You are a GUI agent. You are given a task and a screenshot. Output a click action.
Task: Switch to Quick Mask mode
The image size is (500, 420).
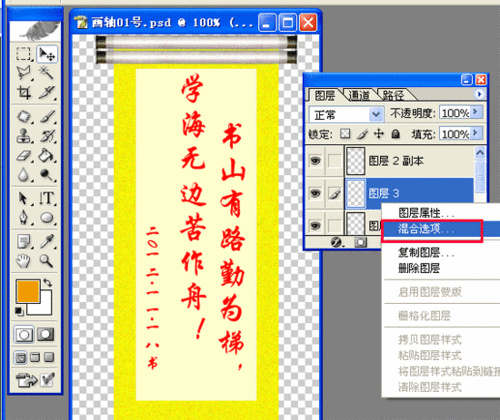[x=46, y=334]
